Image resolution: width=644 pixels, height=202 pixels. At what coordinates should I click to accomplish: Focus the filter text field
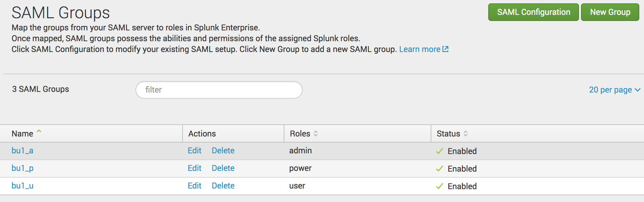click(x=219, y=90)
